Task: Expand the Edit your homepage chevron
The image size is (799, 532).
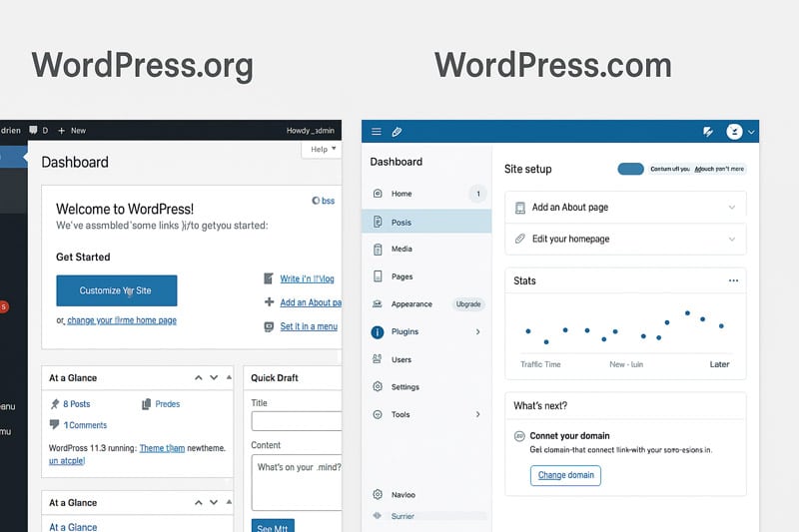Action: click(732, 240)
